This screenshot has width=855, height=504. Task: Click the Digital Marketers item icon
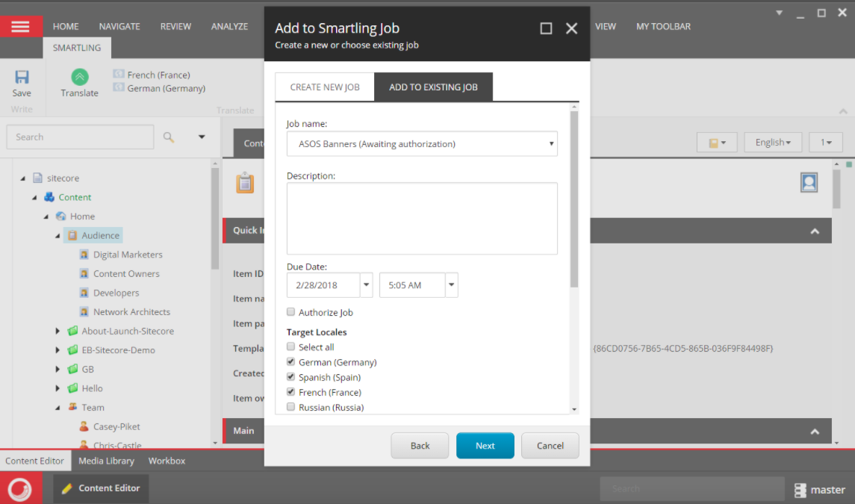coord(84,254)
